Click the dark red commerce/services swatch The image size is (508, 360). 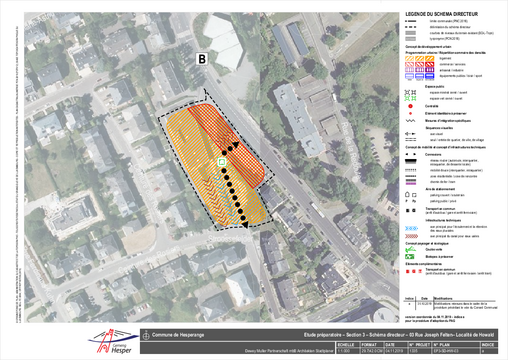pos(429,64)
